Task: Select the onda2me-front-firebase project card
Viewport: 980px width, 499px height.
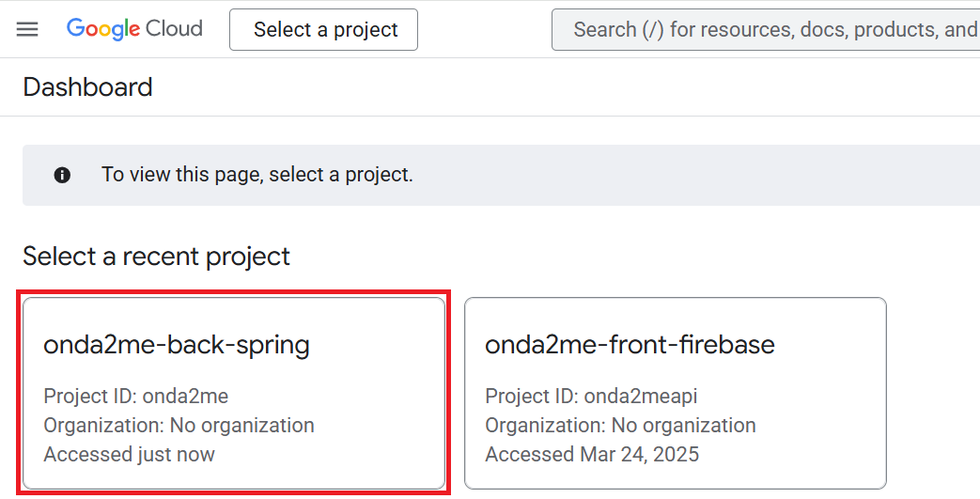Action: click(x=676, y=394)
